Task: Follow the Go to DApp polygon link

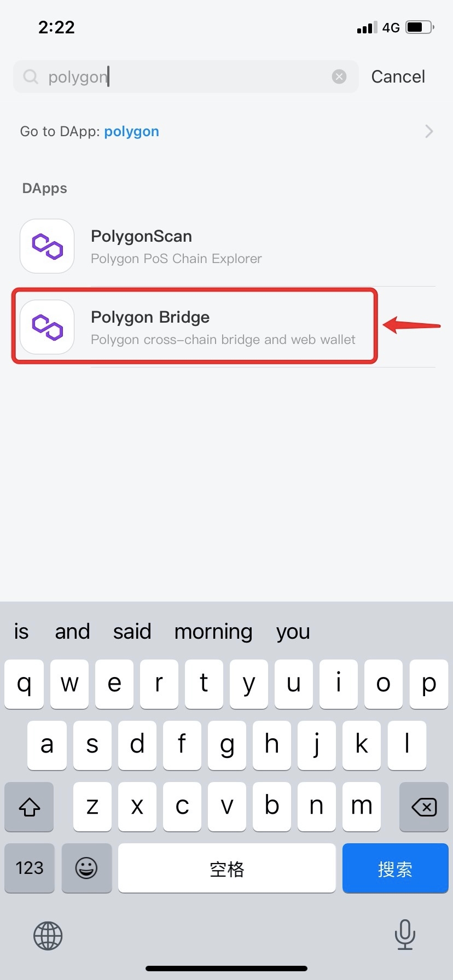Action: (x=131, y=131)
